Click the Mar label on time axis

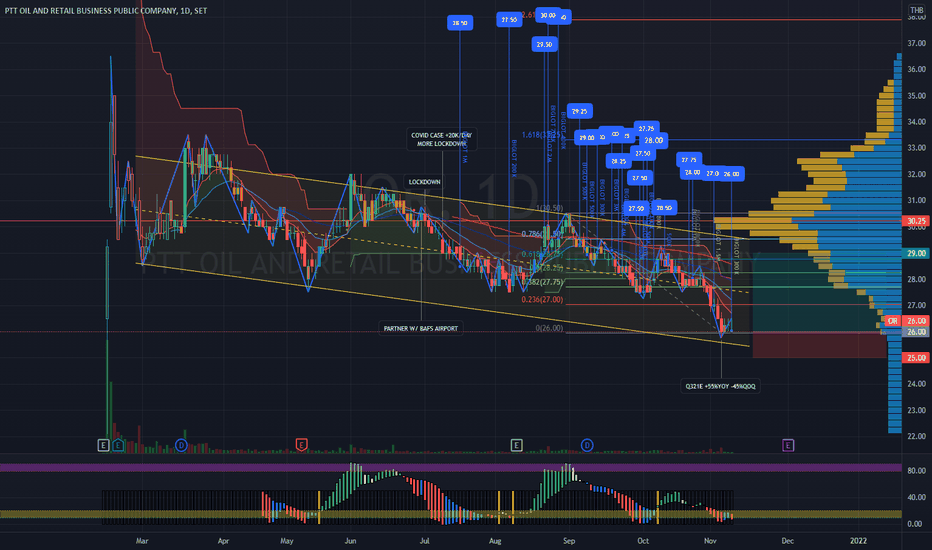[x=142, y=540]
